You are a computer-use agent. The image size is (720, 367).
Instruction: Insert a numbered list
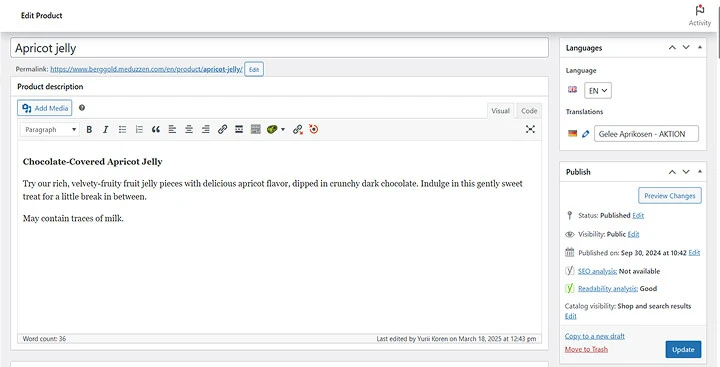(x=139, y=130)
